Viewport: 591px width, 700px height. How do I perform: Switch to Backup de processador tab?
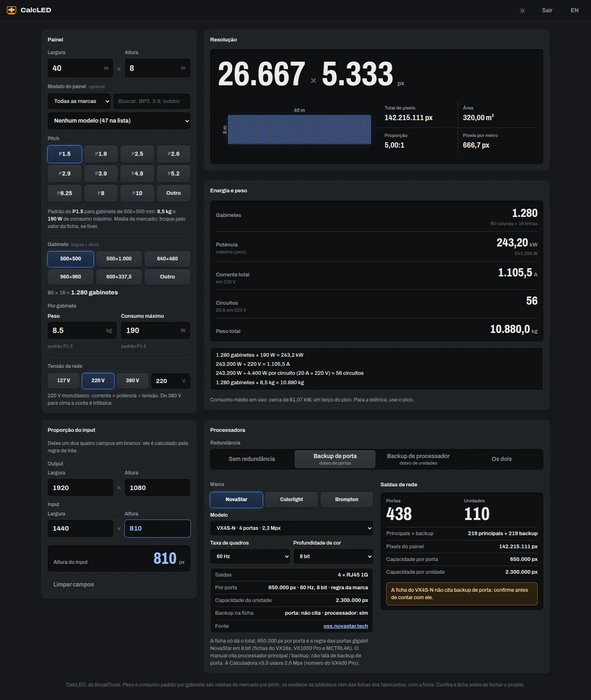418,459
